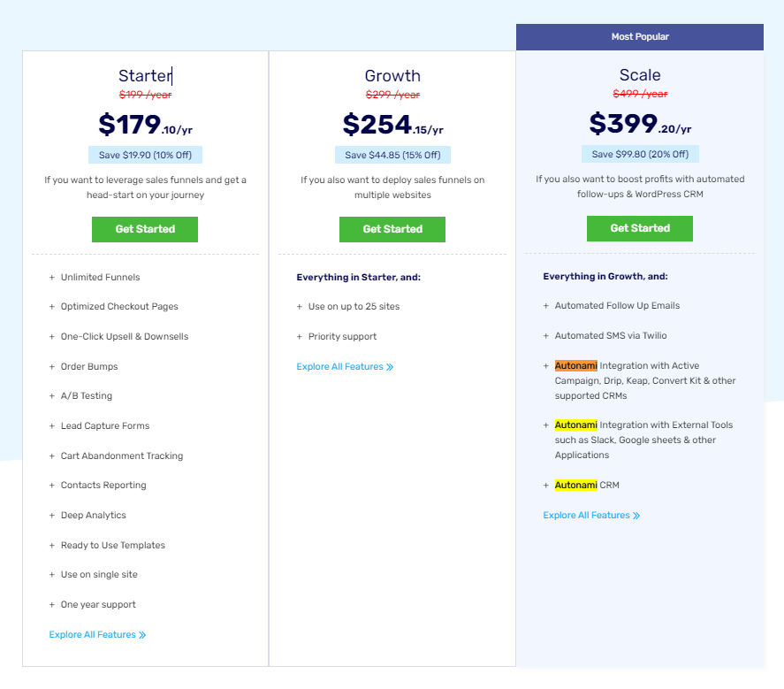
Task: Click the Most Popular banner above Scale
Action: point(640,37)
